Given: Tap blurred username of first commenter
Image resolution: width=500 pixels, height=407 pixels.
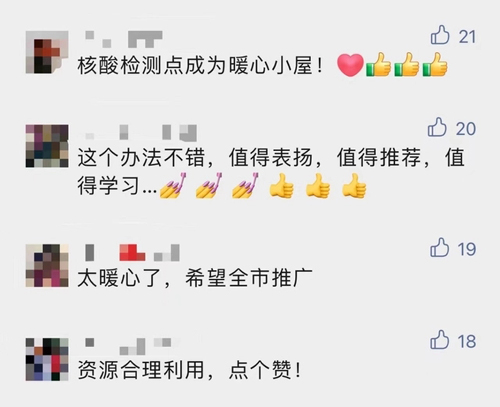Looking at the screenshot, I should click(124, 39).
